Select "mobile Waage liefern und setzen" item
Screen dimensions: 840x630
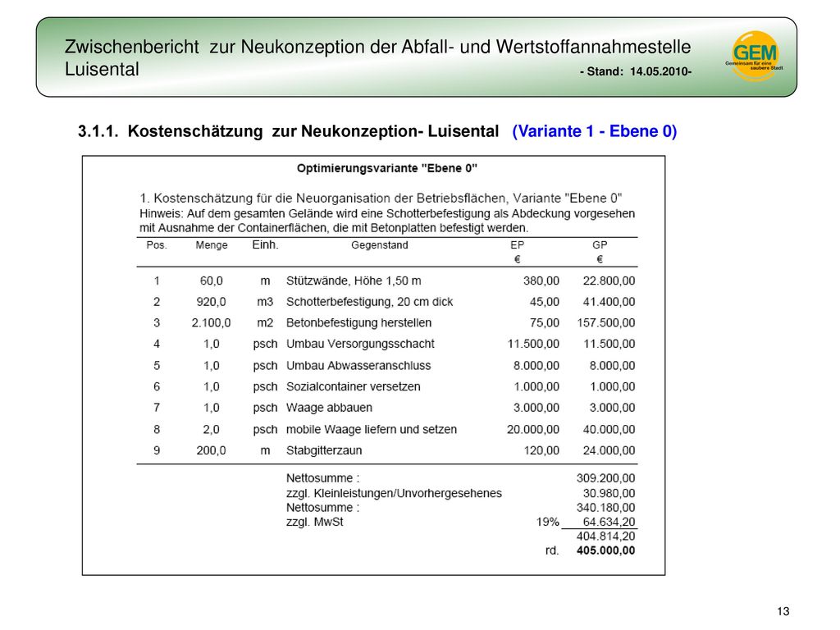372,430
